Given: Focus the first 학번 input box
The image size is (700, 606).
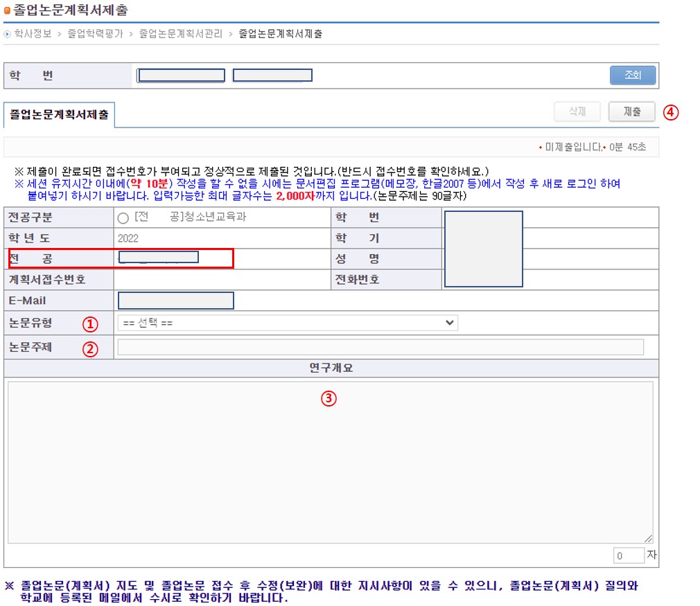Looking at the screenshot, I should [181, 75].
